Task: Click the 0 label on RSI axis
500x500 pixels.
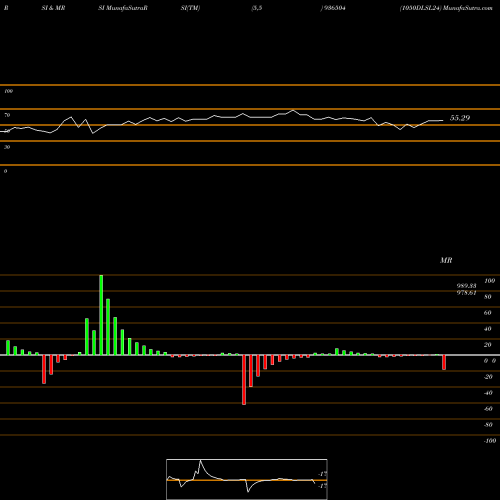Action: pyautogui.click(x=5, y=171)
